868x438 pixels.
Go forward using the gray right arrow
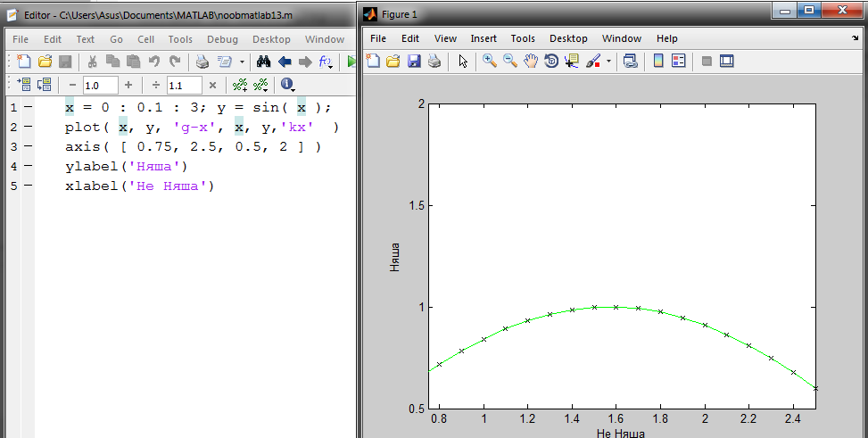[305, 62]
